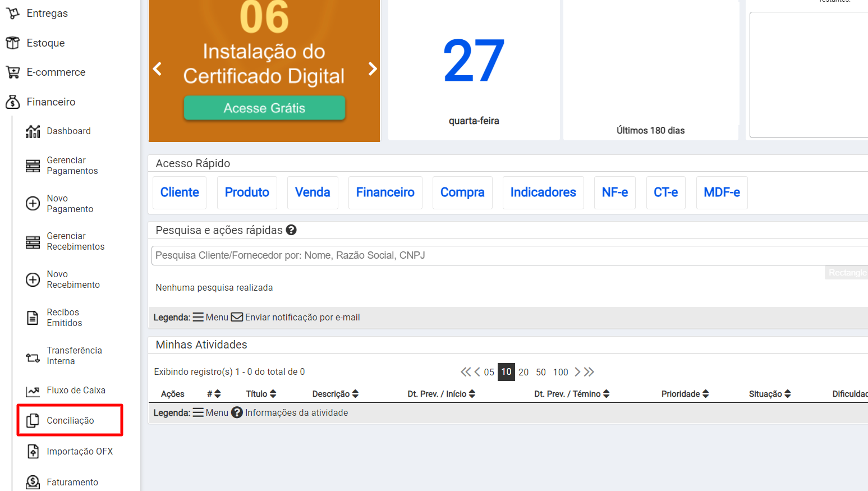Screen dimensions: 868x491
Task: Click the Recibos Emitidos document icon
Action: tap(33, 318)
